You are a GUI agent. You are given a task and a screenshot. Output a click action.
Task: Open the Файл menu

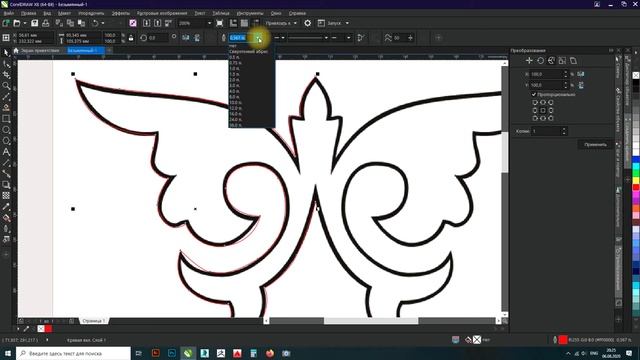click(x=9, y=13)
